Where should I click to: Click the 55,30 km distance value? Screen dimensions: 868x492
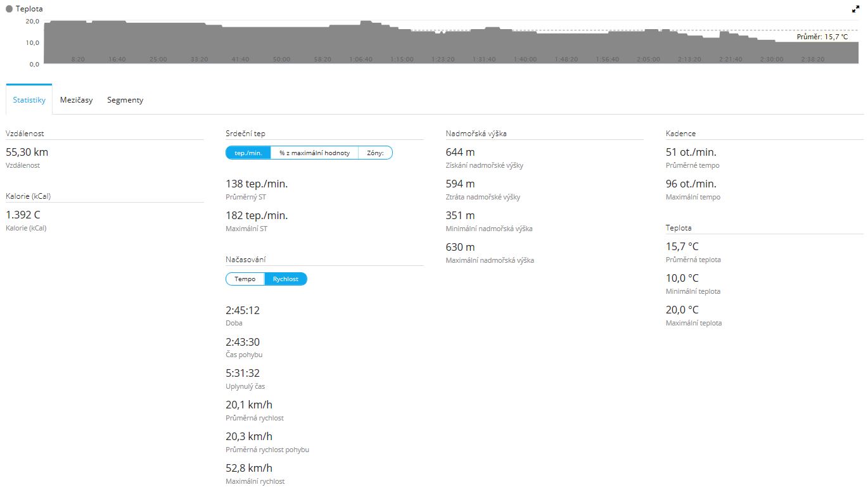(x=27, y=152)
